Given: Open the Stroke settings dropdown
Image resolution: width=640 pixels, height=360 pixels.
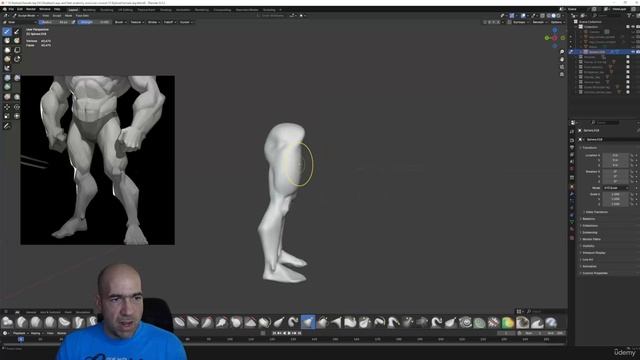Looking at the screenshot, I should [153, 22].
